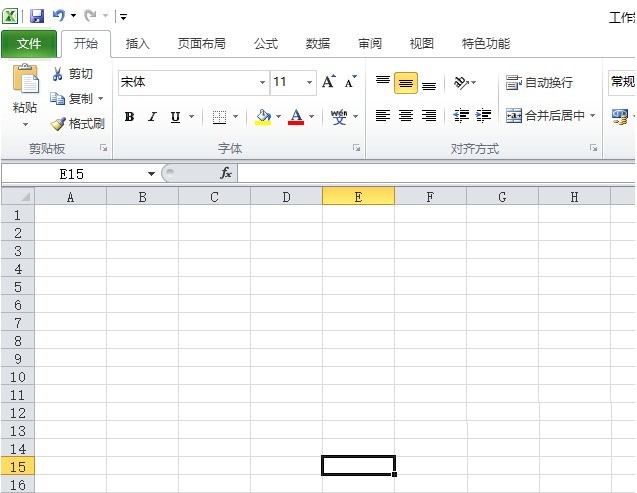The width and height of the screenshot is (637, 493).
Task: Click the 常规 number format box
Action: [622, 82]
